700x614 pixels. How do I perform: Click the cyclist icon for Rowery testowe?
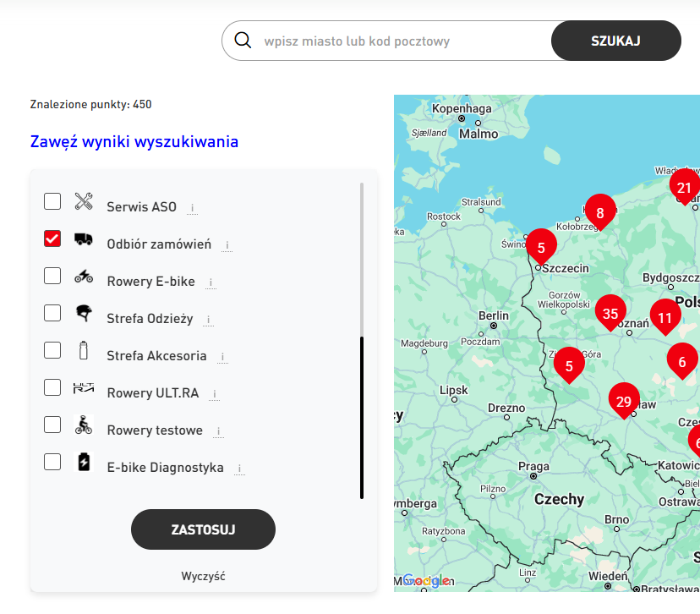point(84,425)
